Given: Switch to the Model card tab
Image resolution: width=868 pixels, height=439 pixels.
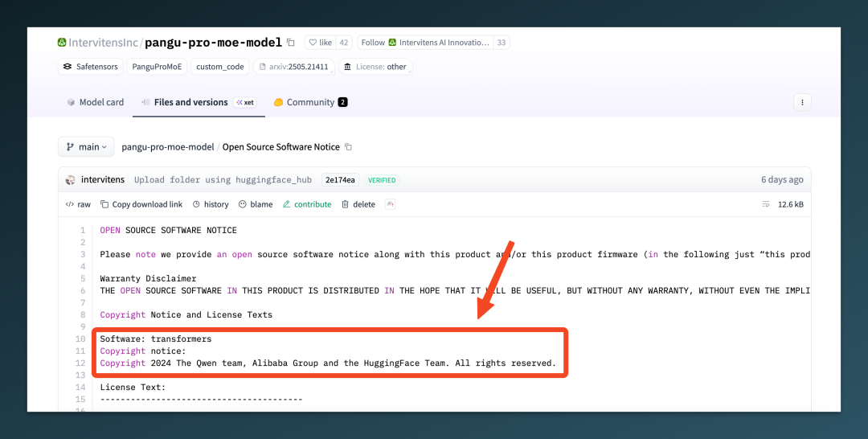Looking at the screenshot, I should [95, 102].
